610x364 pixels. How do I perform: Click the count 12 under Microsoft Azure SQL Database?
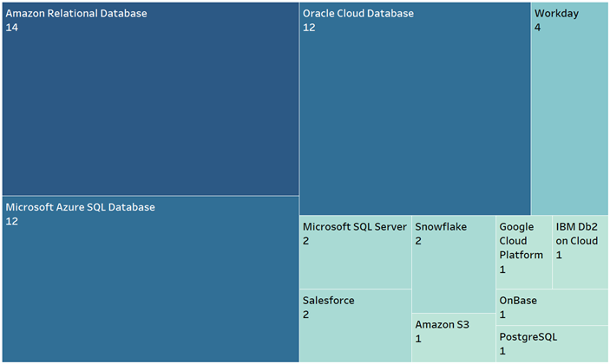[x=11, y=221]
